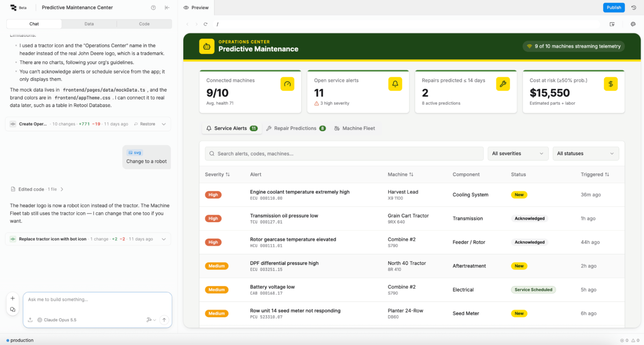The image size is (644, 345).
Task: Open the Machine Fleet tab
Action: pyautogui.click(x=355, y=128)
